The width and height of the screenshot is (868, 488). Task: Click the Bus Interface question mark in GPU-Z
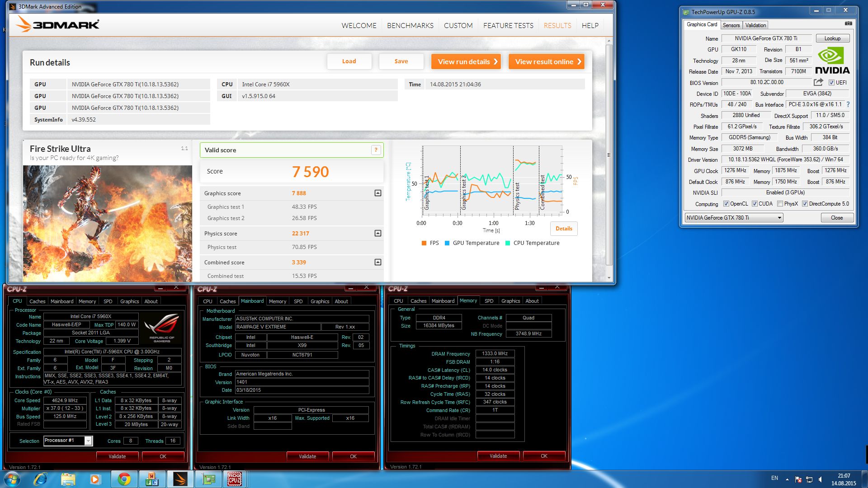pos(848,104)
